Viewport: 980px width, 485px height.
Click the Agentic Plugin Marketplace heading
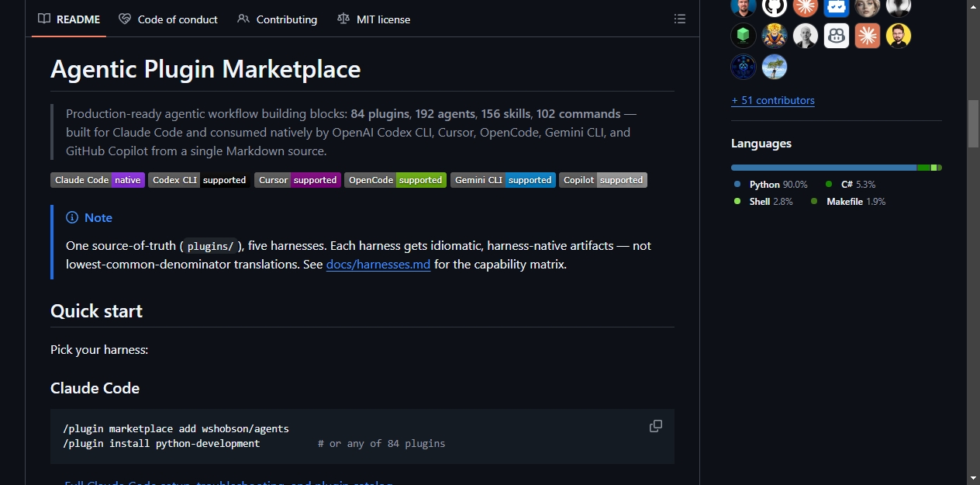pos(205,69)
